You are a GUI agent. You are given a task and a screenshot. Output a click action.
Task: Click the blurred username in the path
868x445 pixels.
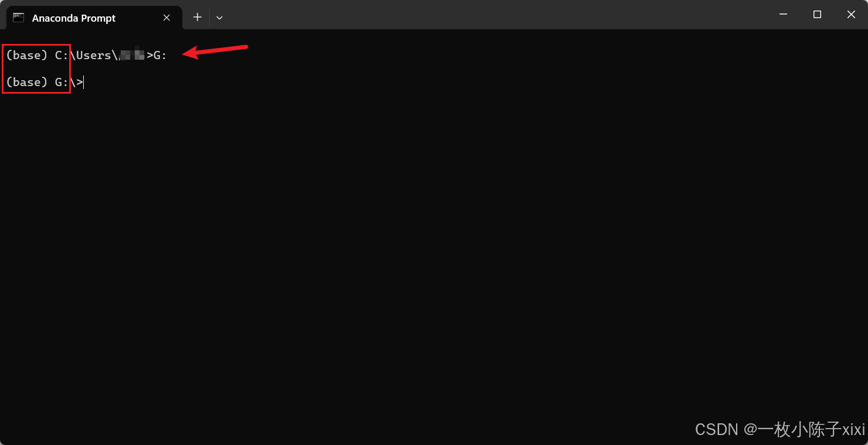click(x=132, y=55)
